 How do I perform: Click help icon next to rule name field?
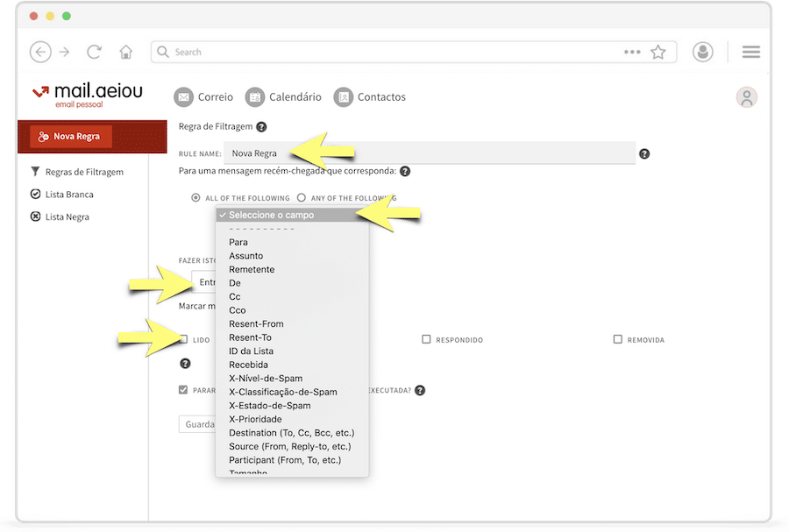click(x=644, y=153)
